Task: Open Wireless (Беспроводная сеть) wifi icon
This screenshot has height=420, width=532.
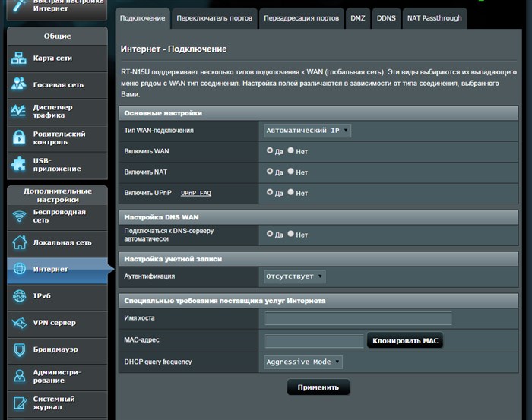Action: [19, 216]
